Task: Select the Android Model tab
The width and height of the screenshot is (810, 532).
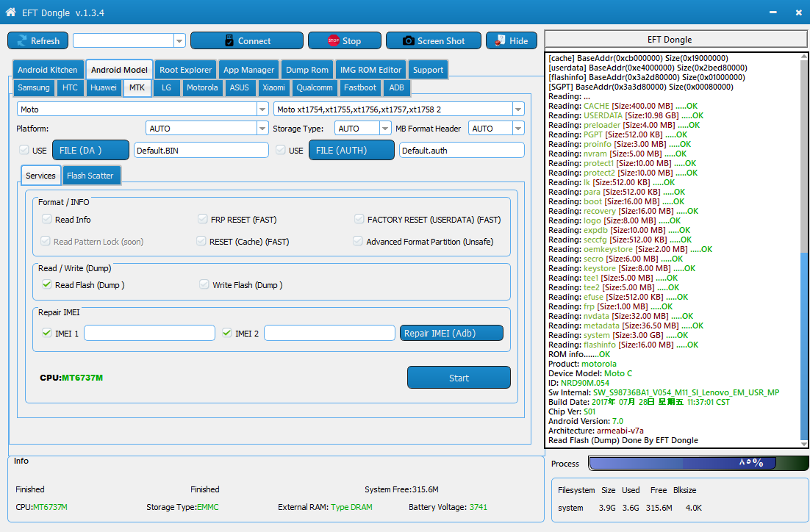Action: [119, 70]
